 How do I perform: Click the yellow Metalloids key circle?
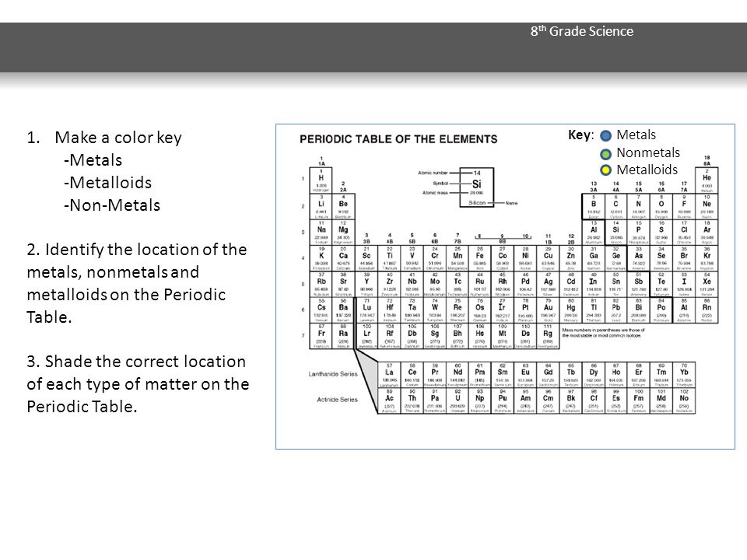click(605, 170)
